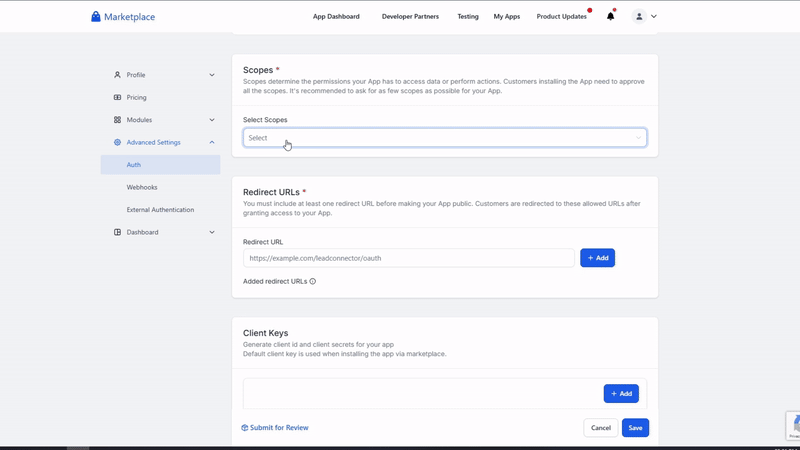Click the Client Keys section heading

pos(265,333)
